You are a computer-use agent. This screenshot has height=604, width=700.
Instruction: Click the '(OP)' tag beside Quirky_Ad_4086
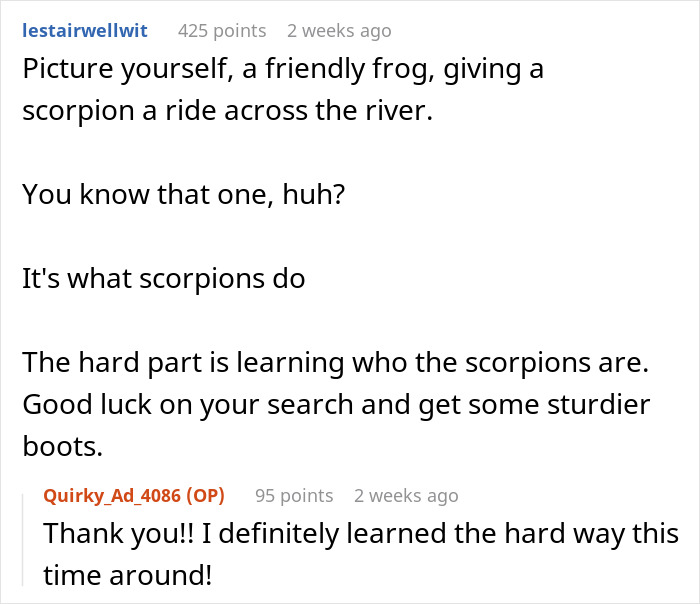pyautogui.click(x=205, y=496)
